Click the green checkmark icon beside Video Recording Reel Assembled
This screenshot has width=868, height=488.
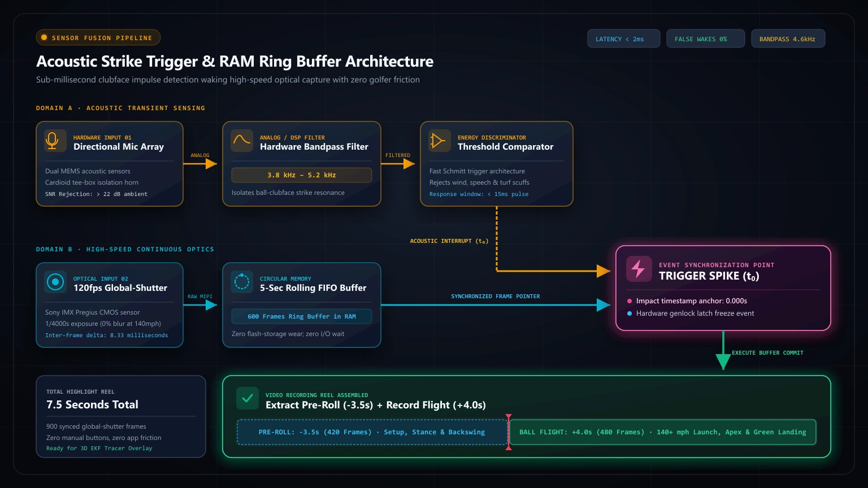point(248,399)
